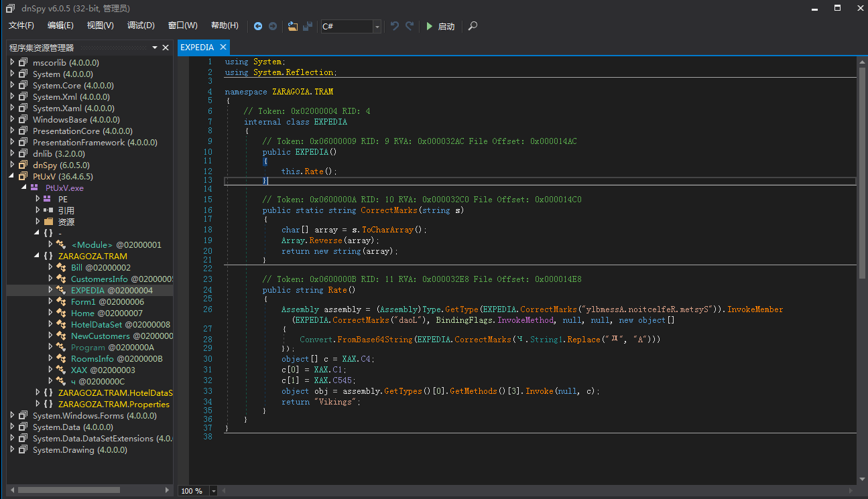Open file using the folder toolbar icon
The height and width of the screenshot is (499, 868).
coord(293,26)
